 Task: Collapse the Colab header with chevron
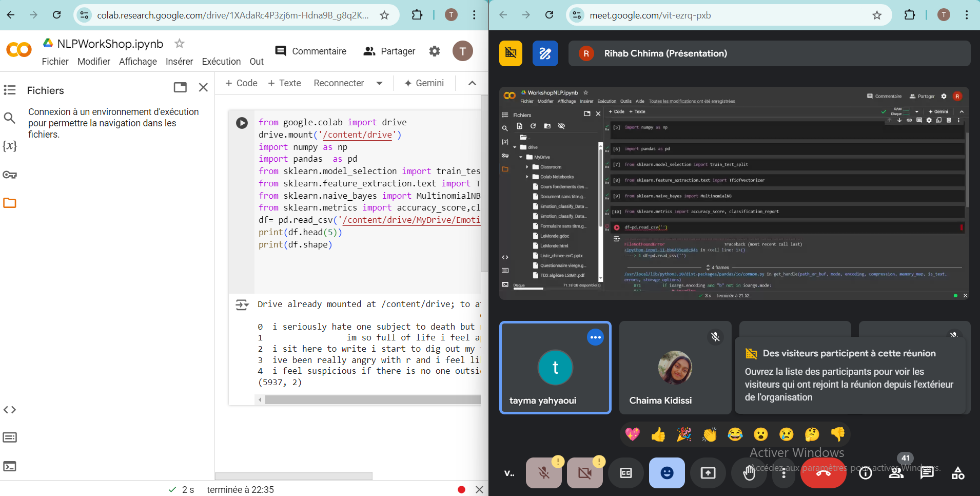[x=472, y=83]
